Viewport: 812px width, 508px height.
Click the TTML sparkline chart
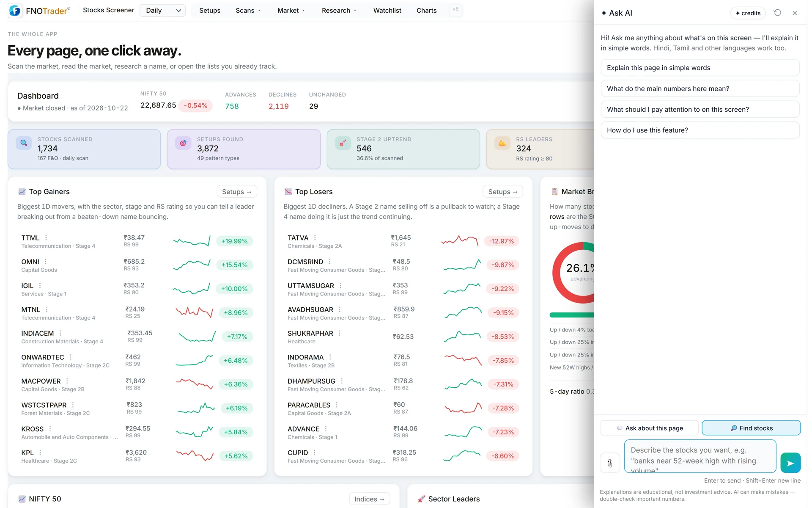[192, 241]
